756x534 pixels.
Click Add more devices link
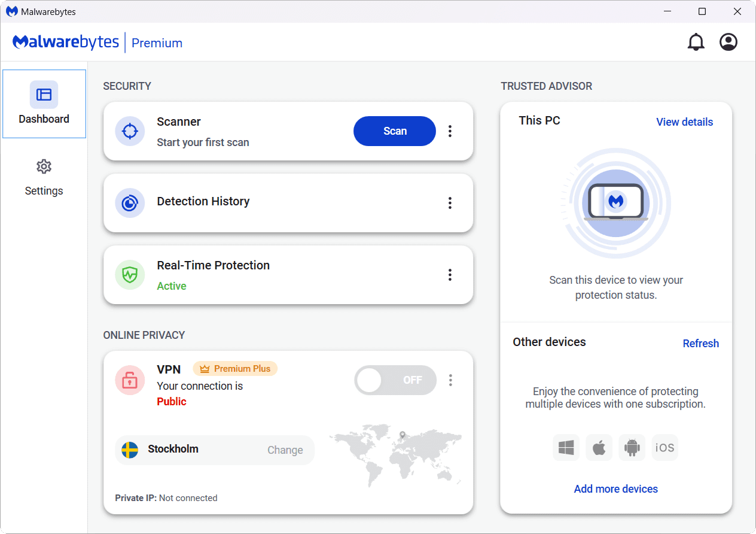(616, 489)
